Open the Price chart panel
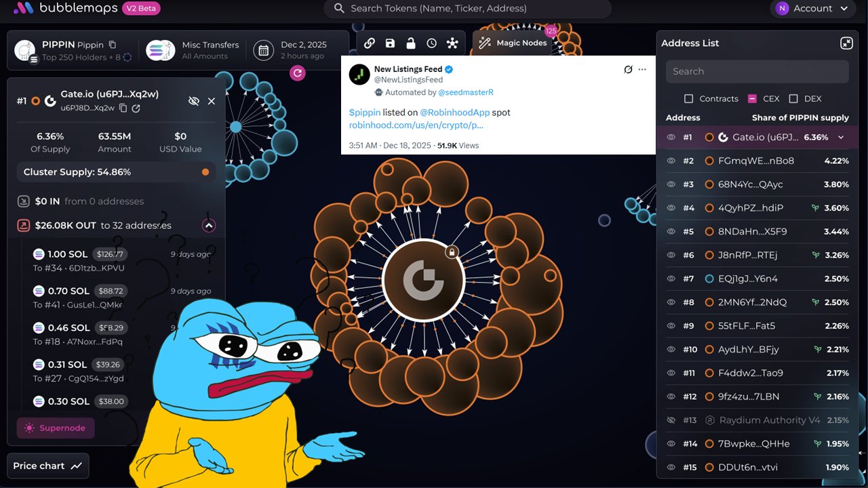Image resolution: width=868 pixels, height=488 pixels. (47, 466)
